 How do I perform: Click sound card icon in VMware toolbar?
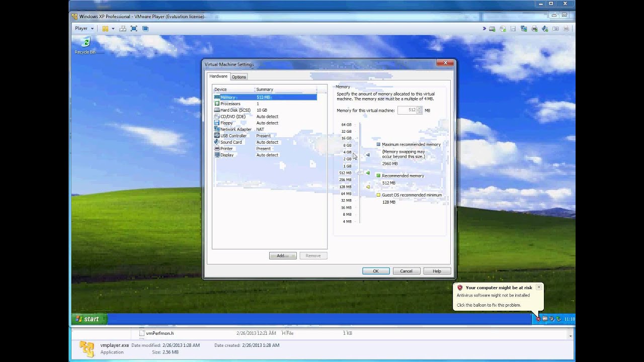point(545,29)
